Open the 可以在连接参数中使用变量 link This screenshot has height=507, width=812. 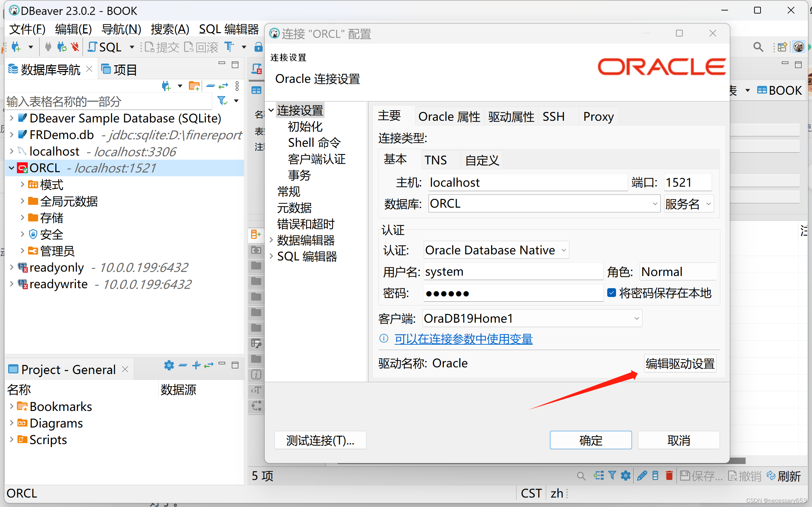(463, 339)
